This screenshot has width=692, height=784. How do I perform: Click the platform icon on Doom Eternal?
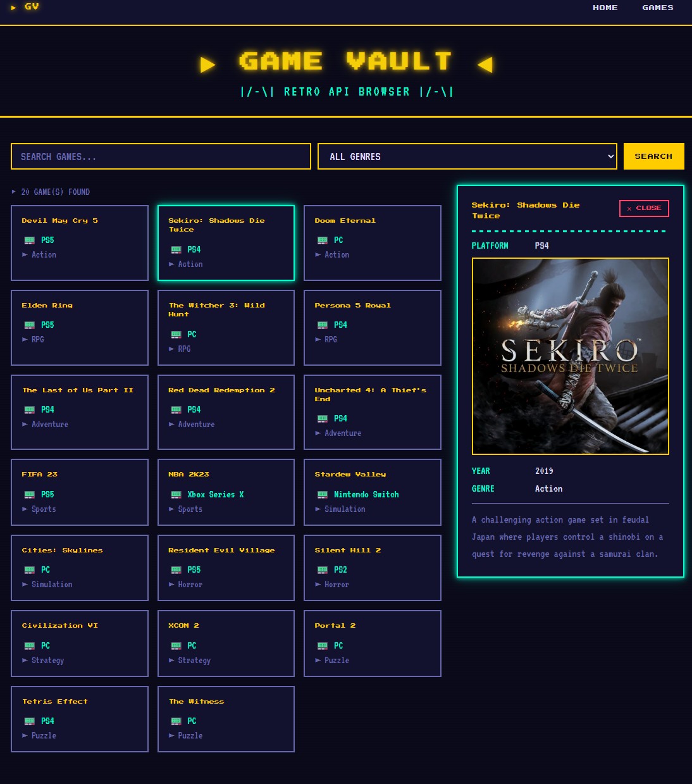tap(322, 240)
